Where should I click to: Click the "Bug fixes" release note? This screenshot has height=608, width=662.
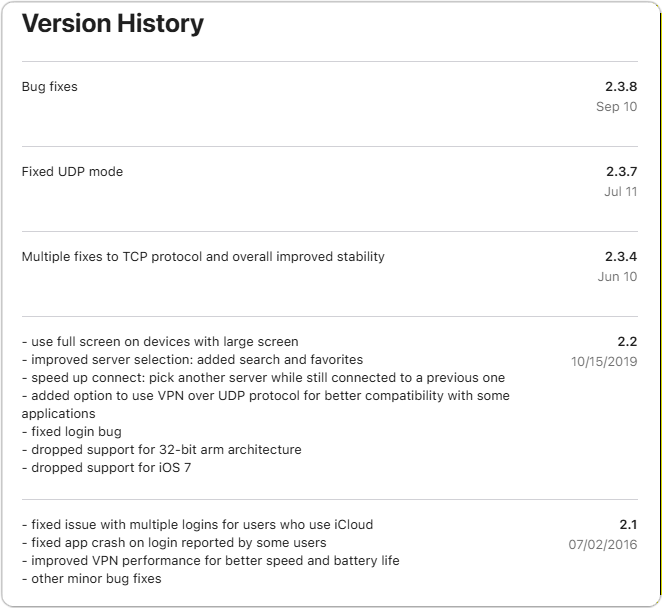tap(50, 87)
